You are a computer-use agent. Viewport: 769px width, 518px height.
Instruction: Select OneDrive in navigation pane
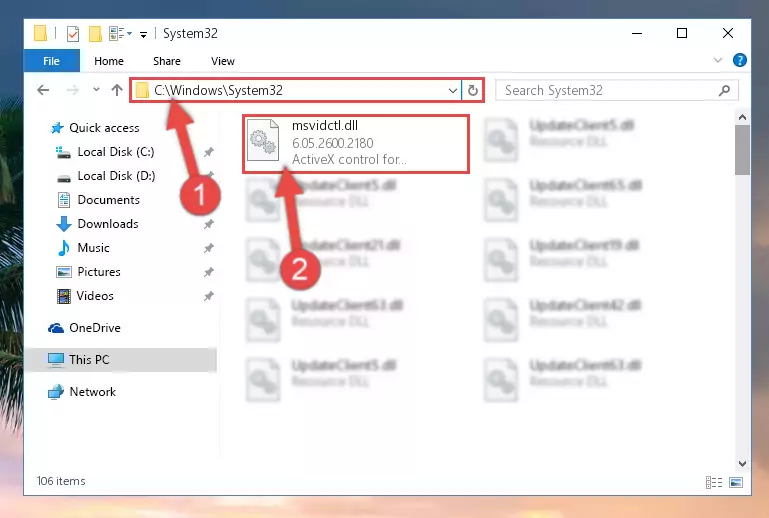(95, 328)
